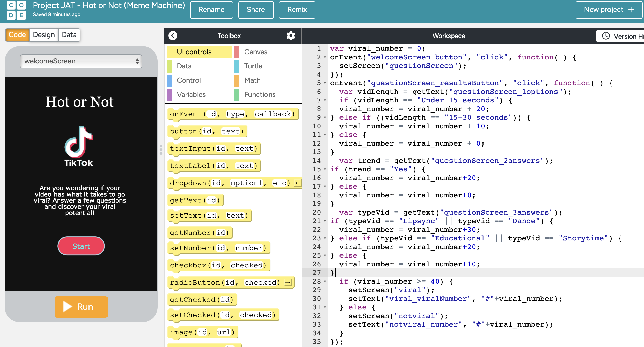
Task: Open Toolbox settings gear
Action: point(291,36)
